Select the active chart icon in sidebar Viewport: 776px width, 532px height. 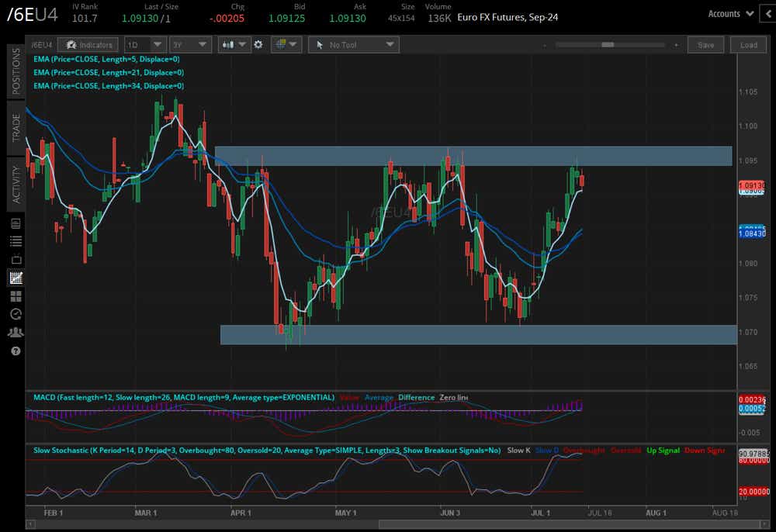(16, 278)
